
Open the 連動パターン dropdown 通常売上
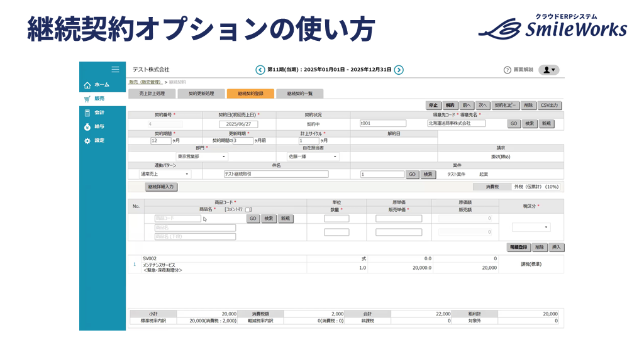[x=165, y=174]
